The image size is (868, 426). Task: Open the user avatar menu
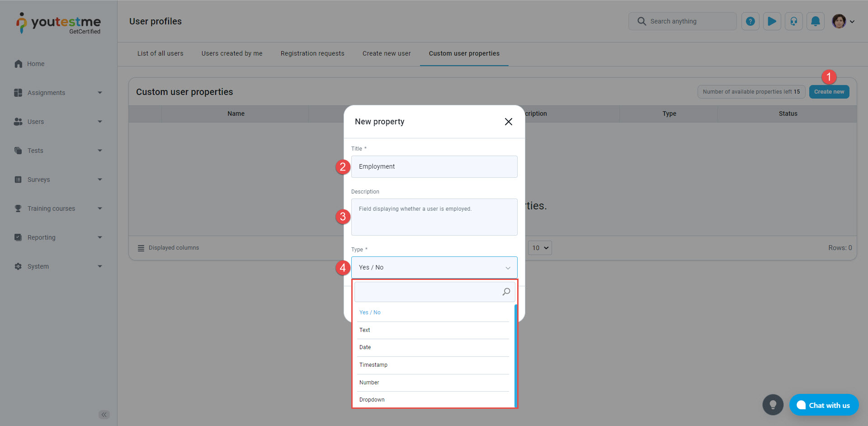(x=843, y=21)
